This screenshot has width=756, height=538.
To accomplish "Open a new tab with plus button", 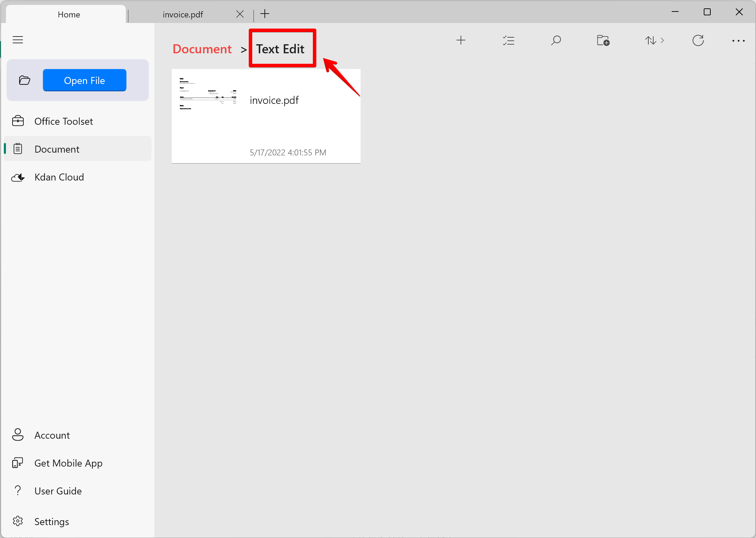I will tap(265, 14).
